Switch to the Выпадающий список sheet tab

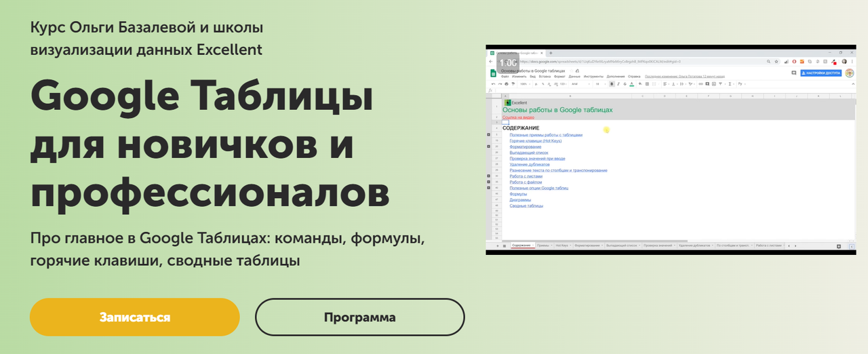point(623,245)
